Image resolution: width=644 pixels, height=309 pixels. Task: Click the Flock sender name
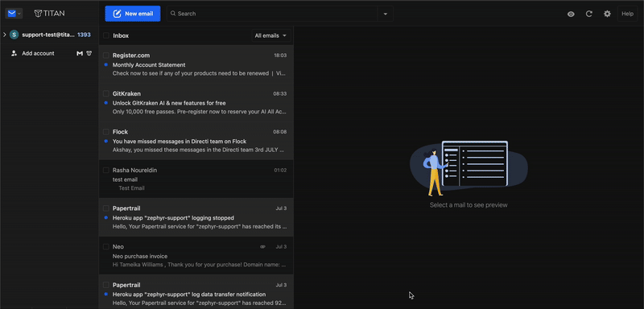pyautogui.click(x=120, y=132)
